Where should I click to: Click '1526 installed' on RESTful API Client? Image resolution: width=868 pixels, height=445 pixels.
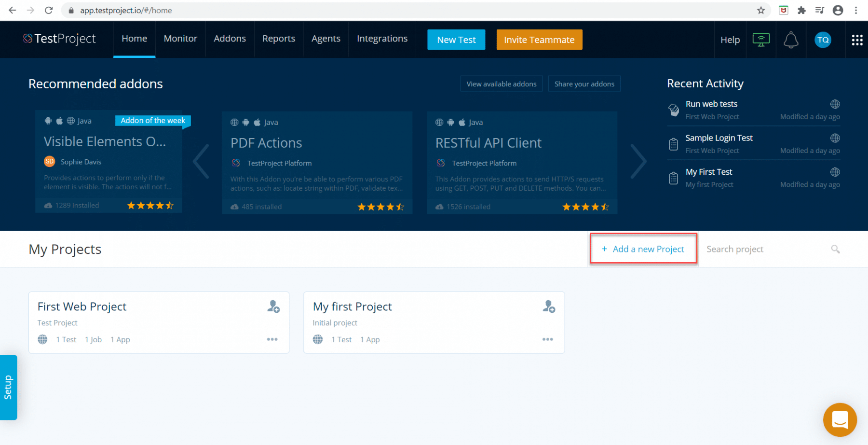click(x=468, y=207)
